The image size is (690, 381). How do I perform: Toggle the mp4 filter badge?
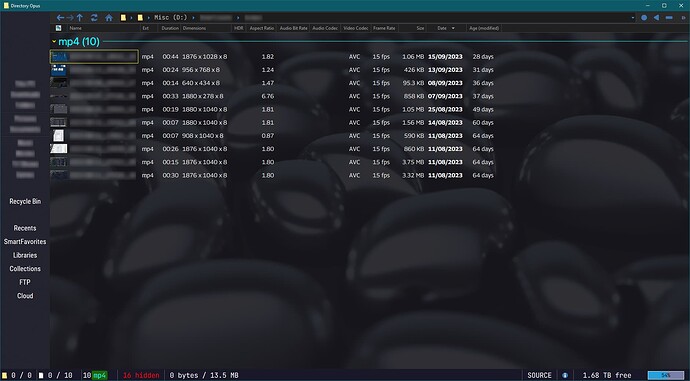tap(100, 375)
